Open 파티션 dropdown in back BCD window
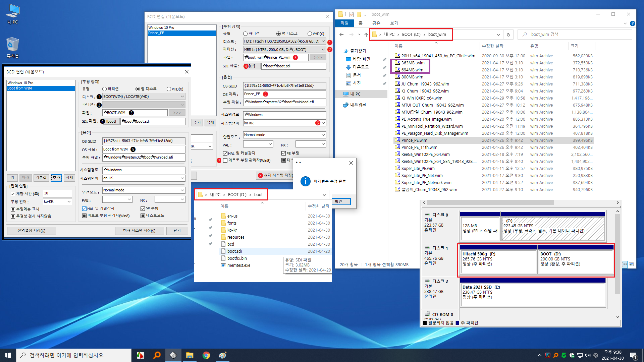This screenshot has width=644, height=362. [x=284, y=50]
